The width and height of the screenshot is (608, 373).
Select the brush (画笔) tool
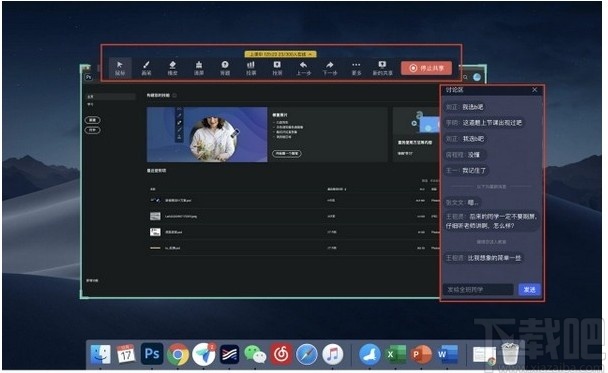point(146,68)
